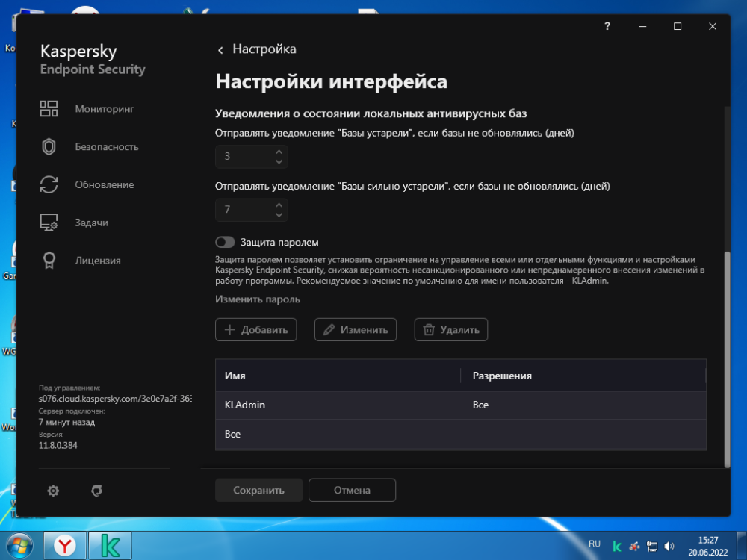Click the License ribbon icon

tap(49, 261)
